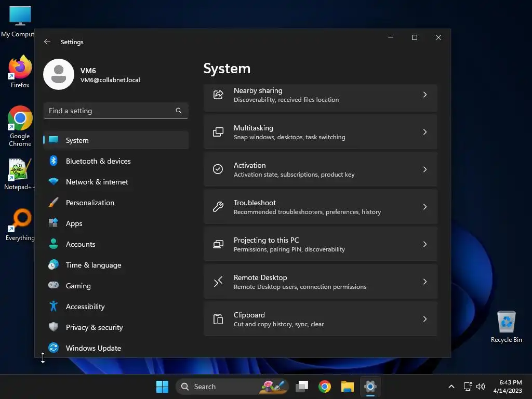532x399 pixels.
Task: Expand Activation via its chevron
Action: click(x=425, y=169)
